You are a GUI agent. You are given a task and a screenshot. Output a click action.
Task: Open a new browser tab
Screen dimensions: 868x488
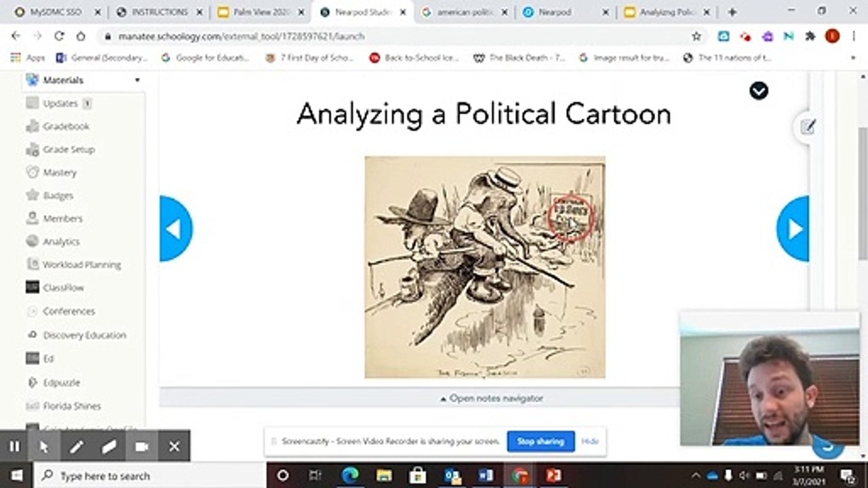732,12
